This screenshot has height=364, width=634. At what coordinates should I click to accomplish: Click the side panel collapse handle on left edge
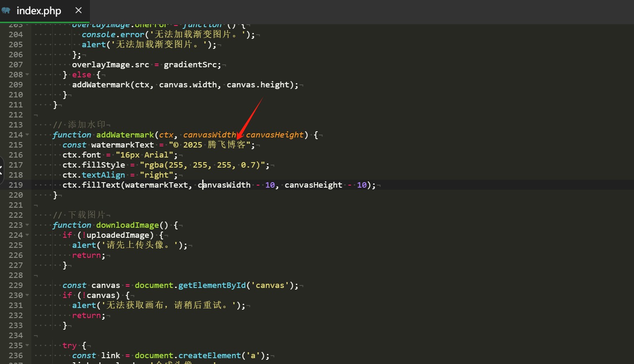(2, 170)
